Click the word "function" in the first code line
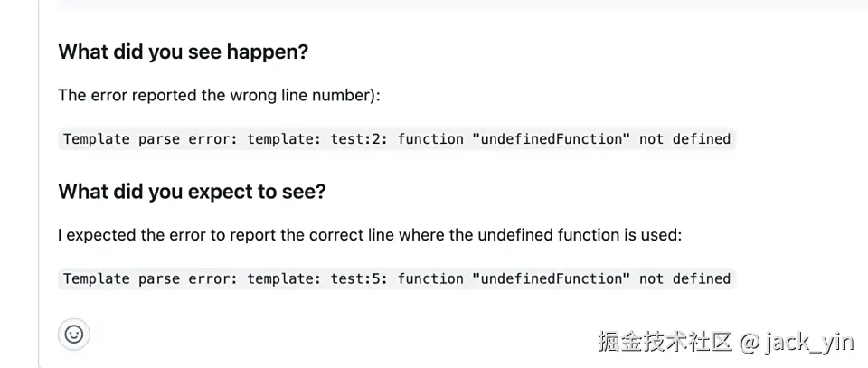868x368 pixels. pyautogui.click(x=430, y=139)
